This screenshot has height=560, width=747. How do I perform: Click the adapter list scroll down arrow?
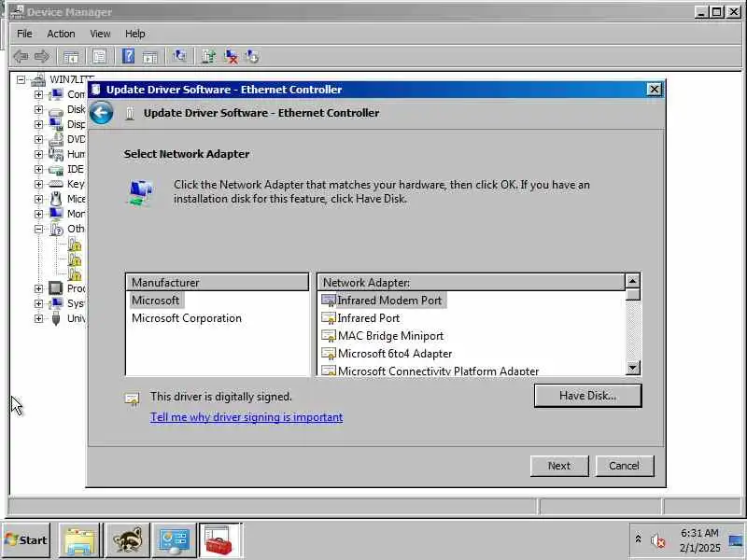point(633,368)
